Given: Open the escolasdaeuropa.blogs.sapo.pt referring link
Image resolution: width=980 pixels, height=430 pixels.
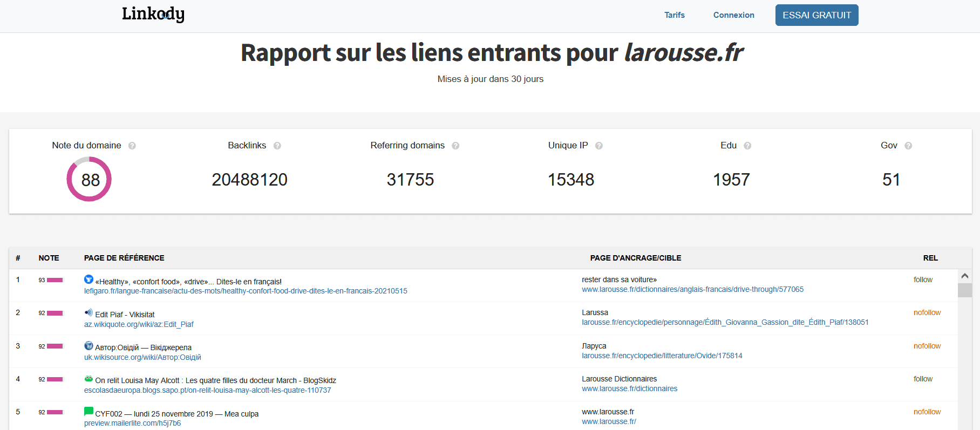Looking at the screenshot, I should tap(208, 390).
